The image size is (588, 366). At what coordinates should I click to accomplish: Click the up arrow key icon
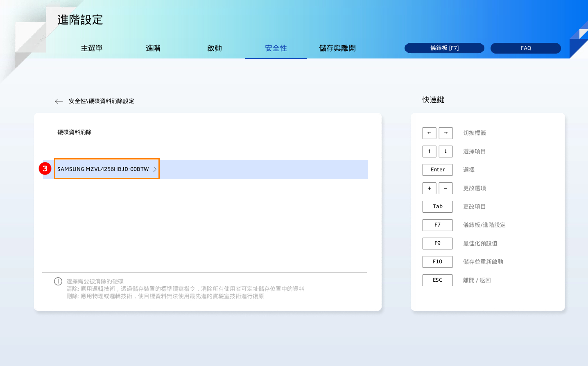429,151
